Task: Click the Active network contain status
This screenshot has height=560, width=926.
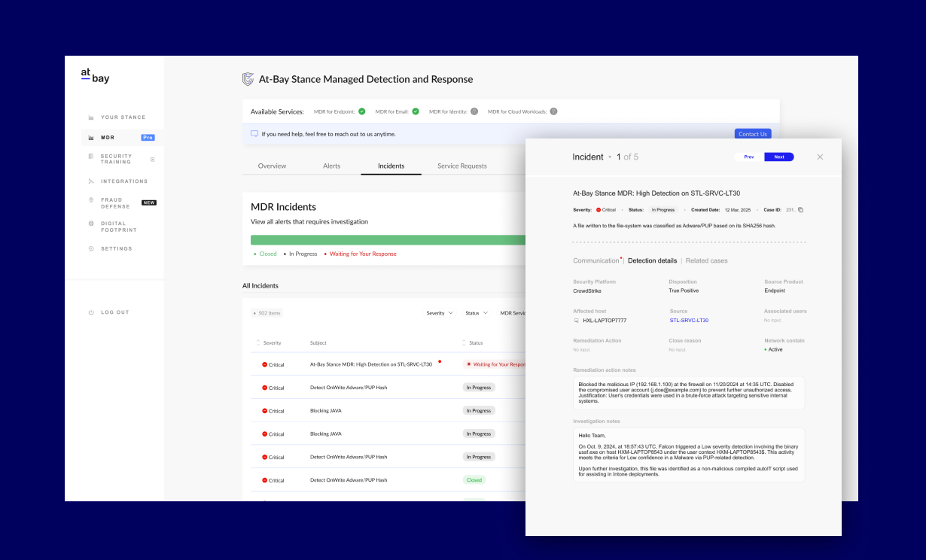Action: pos(774,349)
